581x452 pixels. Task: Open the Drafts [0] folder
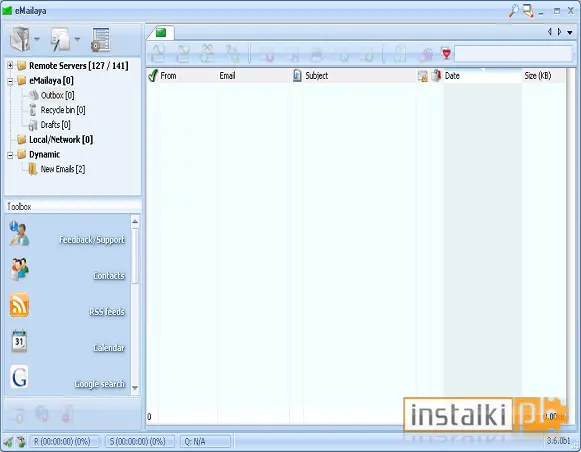click(x=56, y=125)
